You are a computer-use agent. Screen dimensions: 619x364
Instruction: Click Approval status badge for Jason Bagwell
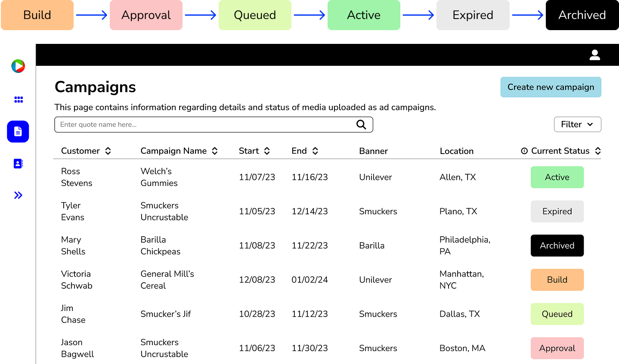(557, 348)
